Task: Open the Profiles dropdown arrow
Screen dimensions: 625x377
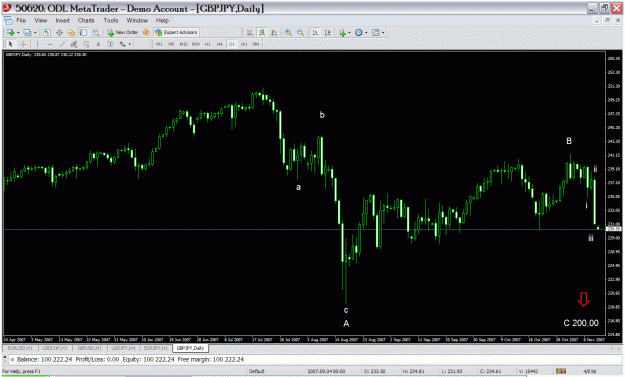Action: click(x=35, y=33)
